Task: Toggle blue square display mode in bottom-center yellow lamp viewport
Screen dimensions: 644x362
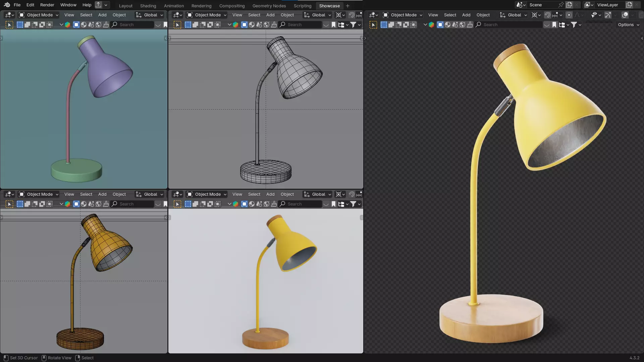Action: [x=245, y=204]
